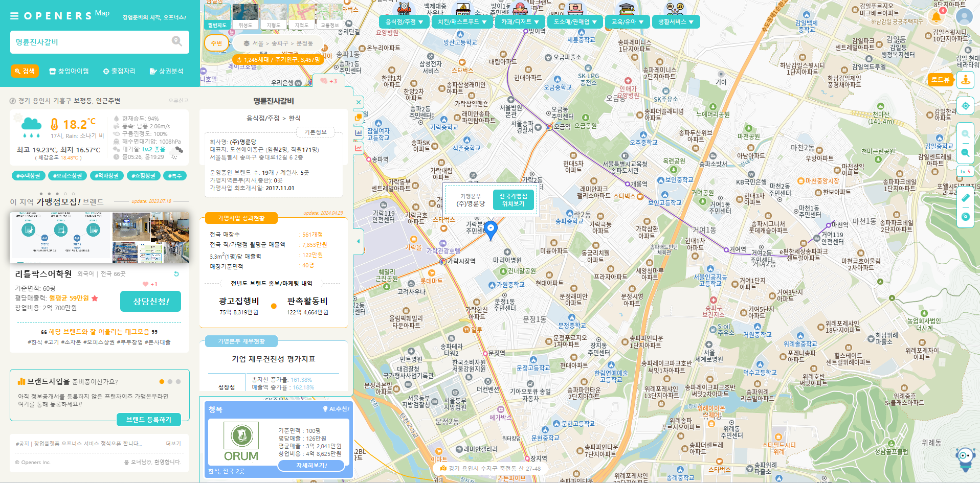Screen dimensions: 980x483
Task: Expand 생활서비스 category dropdown
Action: 676,22
